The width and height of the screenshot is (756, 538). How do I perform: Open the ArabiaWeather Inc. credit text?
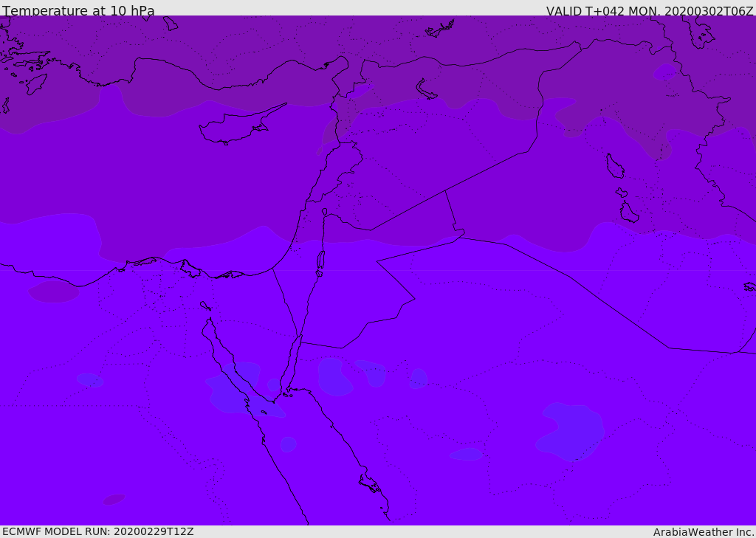(x=704, y=532)
